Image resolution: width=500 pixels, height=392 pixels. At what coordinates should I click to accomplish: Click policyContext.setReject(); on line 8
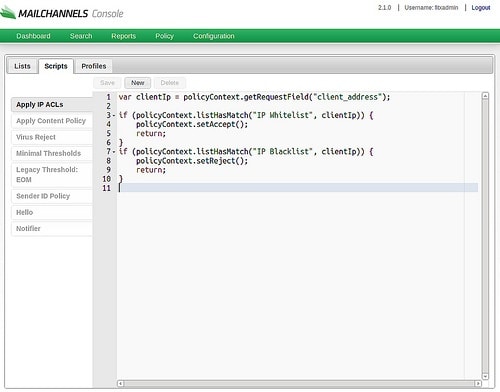pos(192,161)
